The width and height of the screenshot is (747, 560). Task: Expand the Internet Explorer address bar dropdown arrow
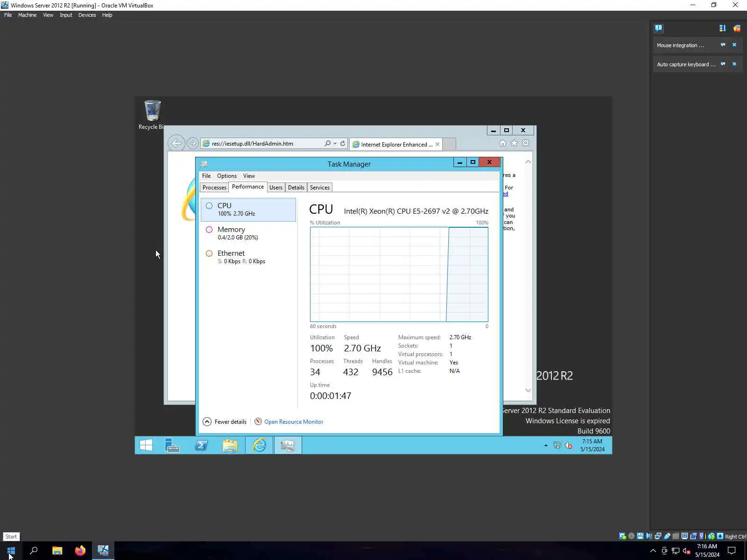(x=335, y=143)
